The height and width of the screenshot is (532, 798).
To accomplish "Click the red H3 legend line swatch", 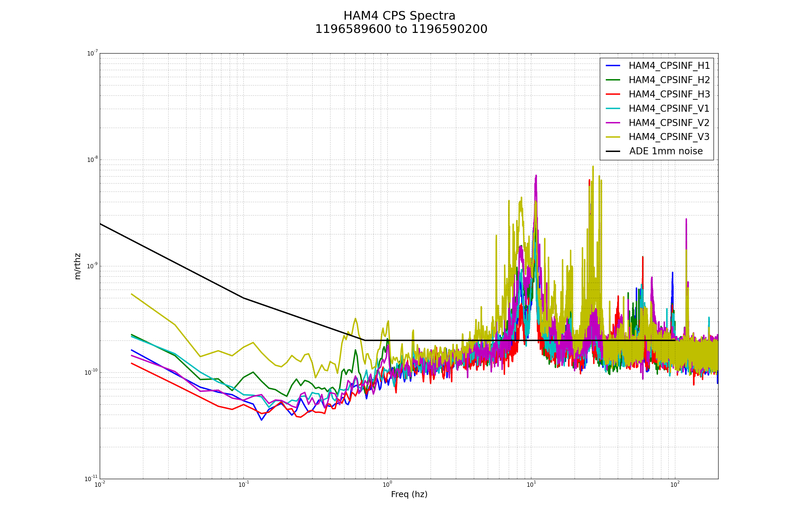I will tap(613, 94).
